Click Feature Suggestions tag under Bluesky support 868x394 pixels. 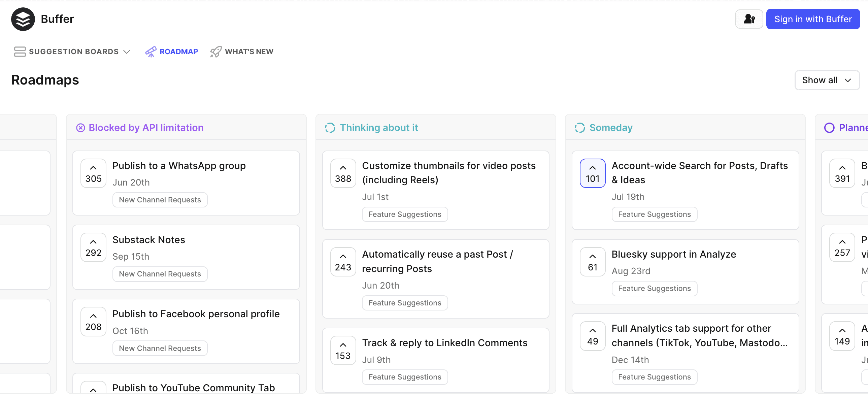655,289
